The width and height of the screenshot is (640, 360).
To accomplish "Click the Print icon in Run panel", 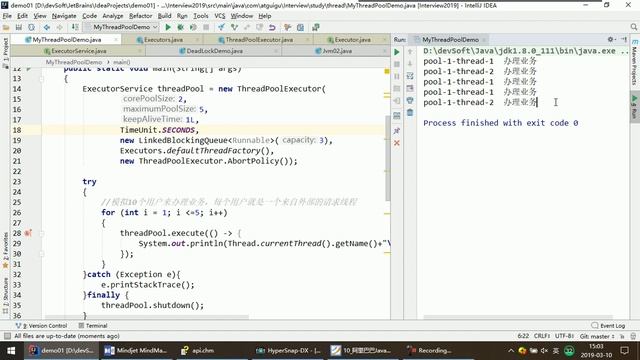I will click(410, 100).
